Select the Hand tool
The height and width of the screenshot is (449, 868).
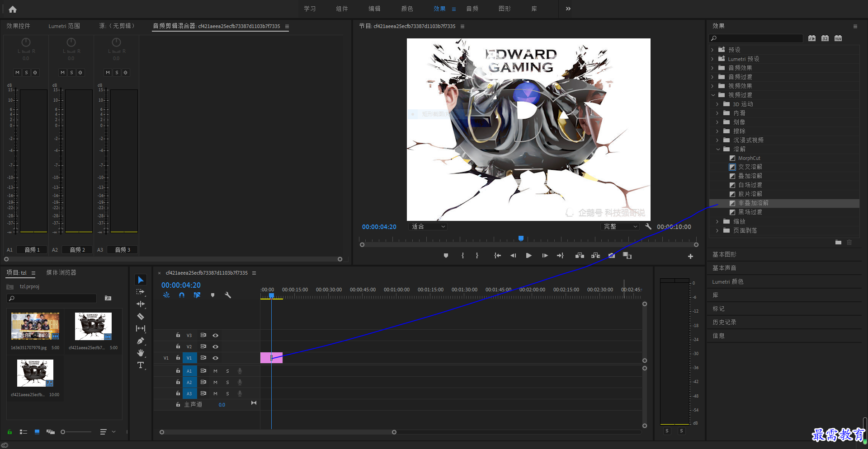pyautogui.click(x=141, y=353)
